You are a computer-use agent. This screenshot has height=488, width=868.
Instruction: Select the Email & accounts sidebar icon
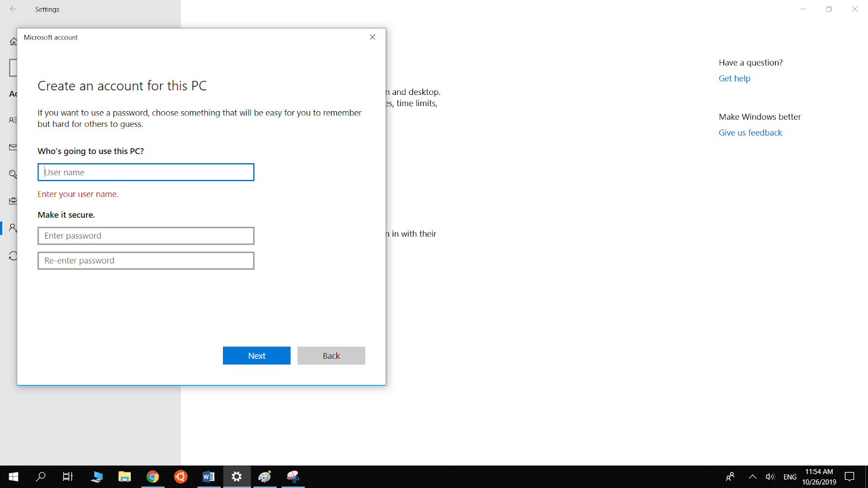click(x=13, y=147)
